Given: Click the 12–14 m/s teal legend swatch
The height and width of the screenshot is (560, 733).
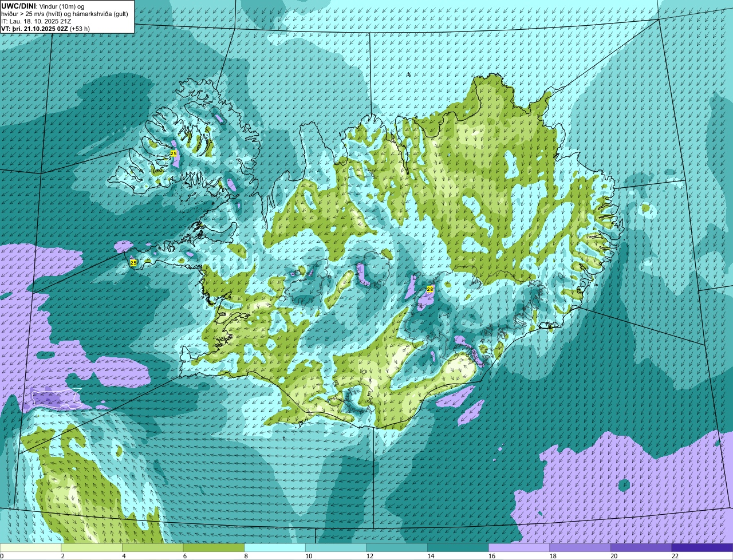Looking at the screenshot, I should (x=397, y=547).
